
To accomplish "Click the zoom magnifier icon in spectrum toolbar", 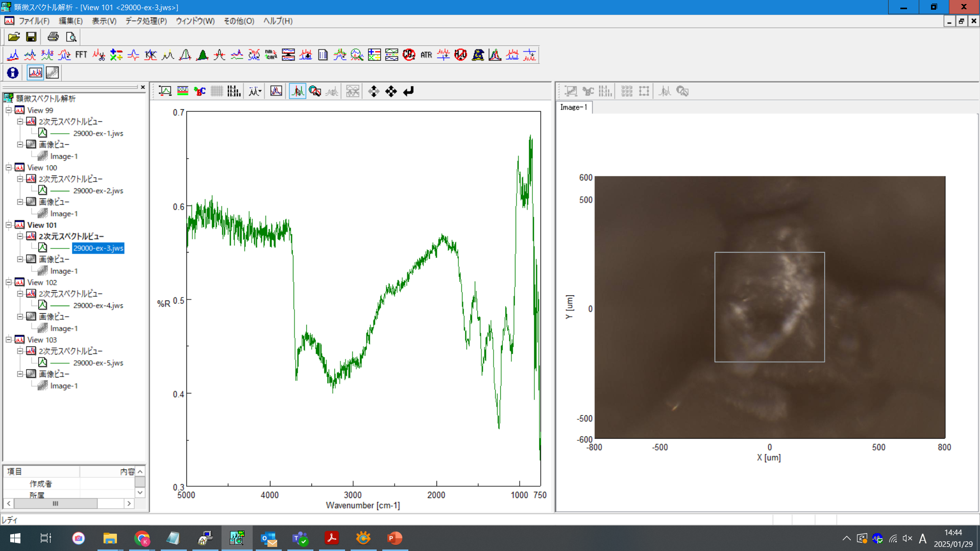I will click(315, 91).
